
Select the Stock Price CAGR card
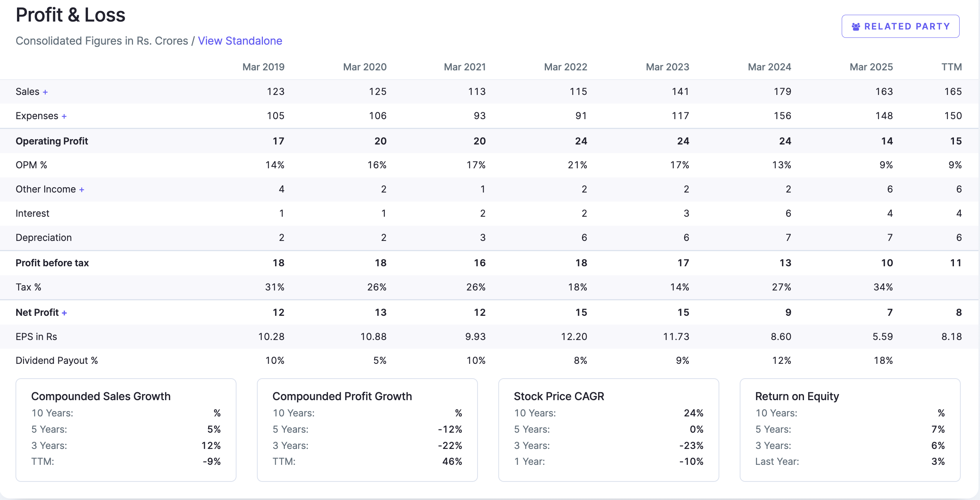click(x=608, y=430)
